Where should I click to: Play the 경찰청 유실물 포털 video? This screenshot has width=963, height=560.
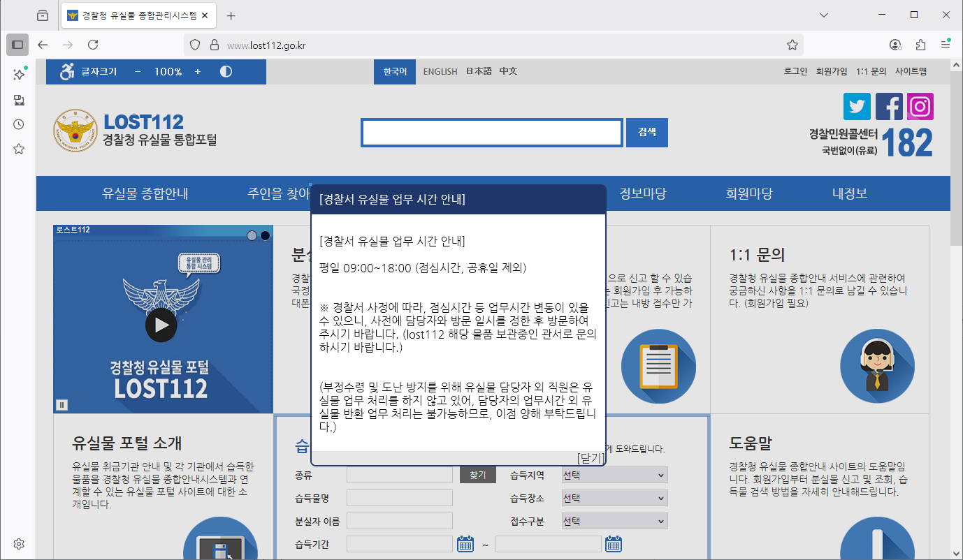tap(162, 324)
